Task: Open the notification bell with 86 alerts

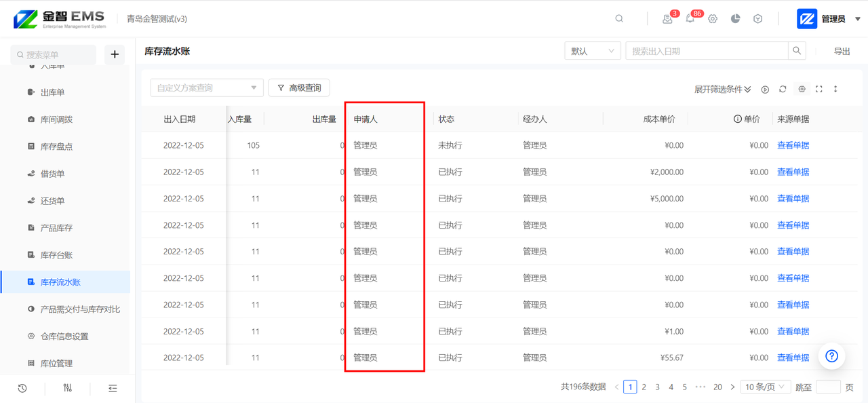Action: 690,19
